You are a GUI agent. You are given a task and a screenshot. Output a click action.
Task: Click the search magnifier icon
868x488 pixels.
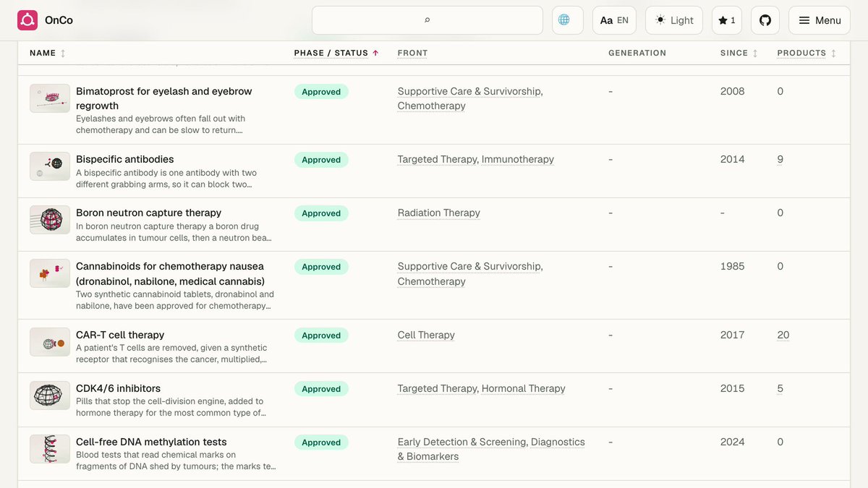427,20
